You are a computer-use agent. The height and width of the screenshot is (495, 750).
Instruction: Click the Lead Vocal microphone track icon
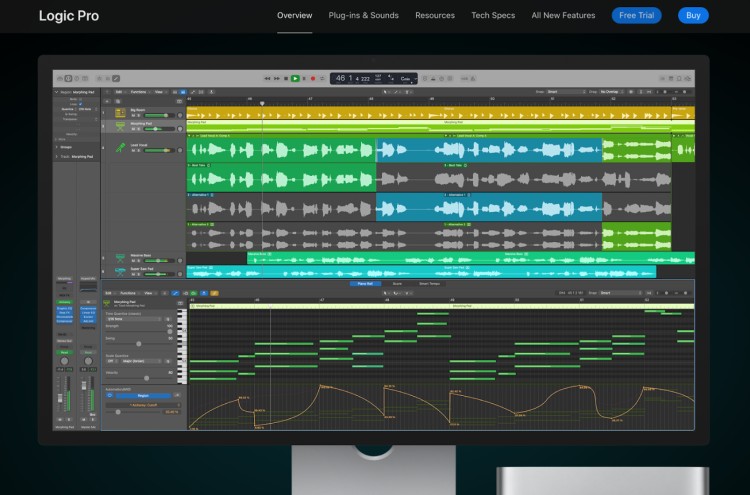(120, 148)
